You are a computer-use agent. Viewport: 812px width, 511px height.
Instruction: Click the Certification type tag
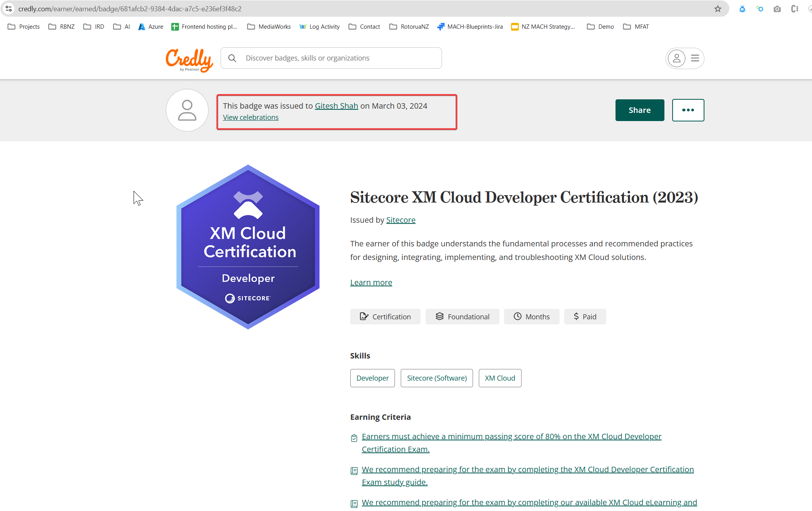(x=385, y=317)
